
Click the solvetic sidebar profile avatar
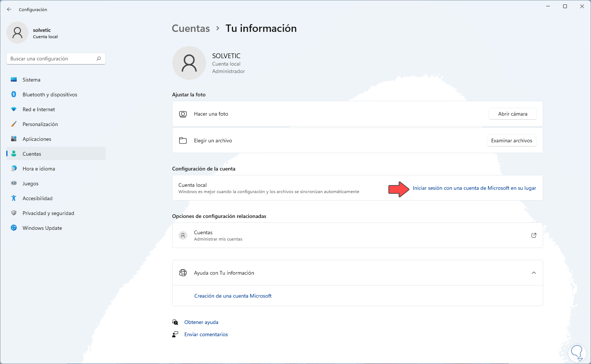17,33
